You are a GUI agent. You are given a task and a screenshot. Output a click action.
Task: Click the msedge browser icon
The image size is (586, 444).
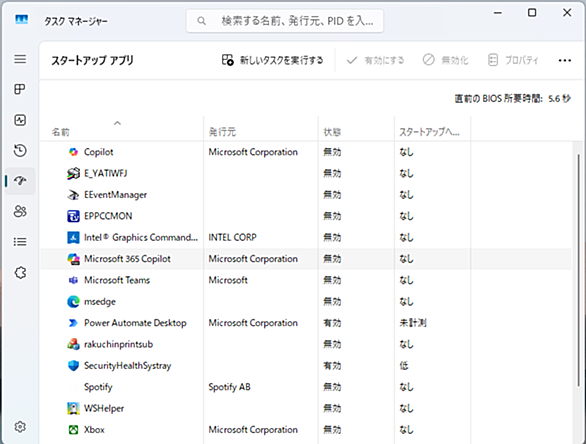point(73,302)
